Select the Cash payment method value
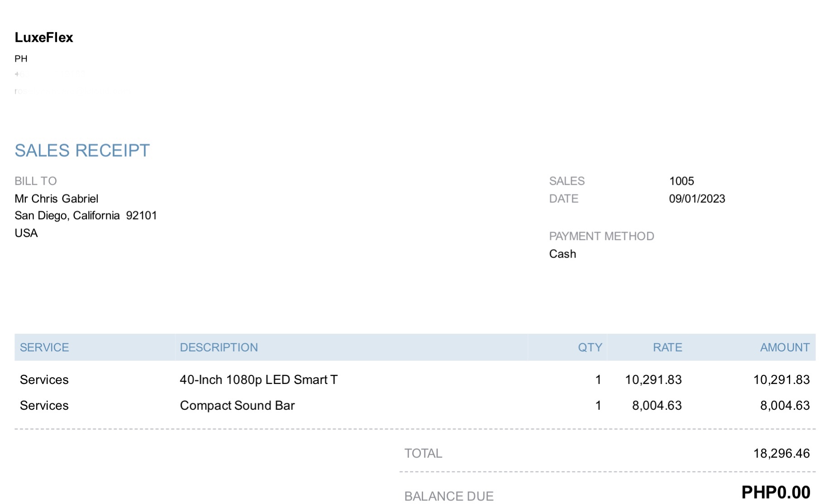This screenshot has height=504, width=830. pyautogui.click(x=562, y=254)
